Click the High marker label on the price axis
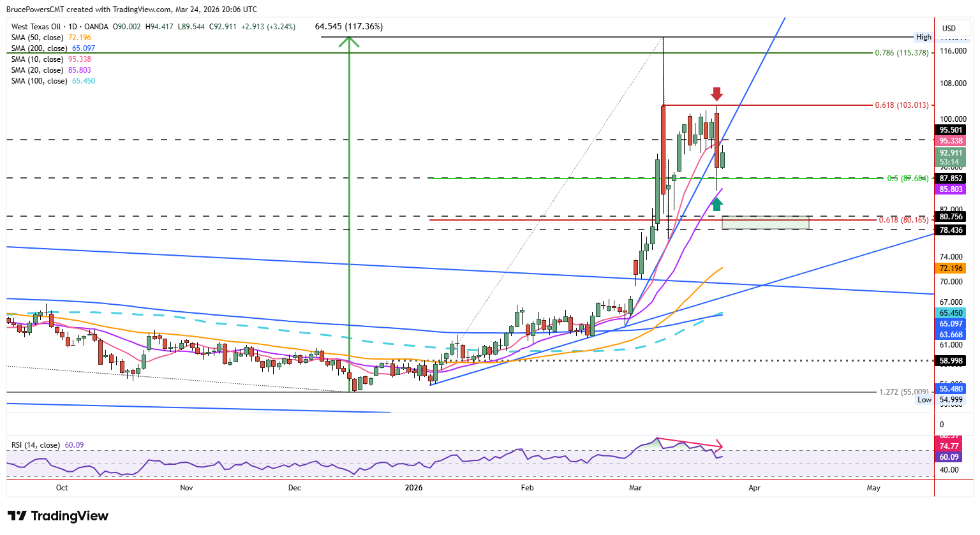The width and height of the screenshot is (980, 535). pyautogui.click(x=924, y=37)
